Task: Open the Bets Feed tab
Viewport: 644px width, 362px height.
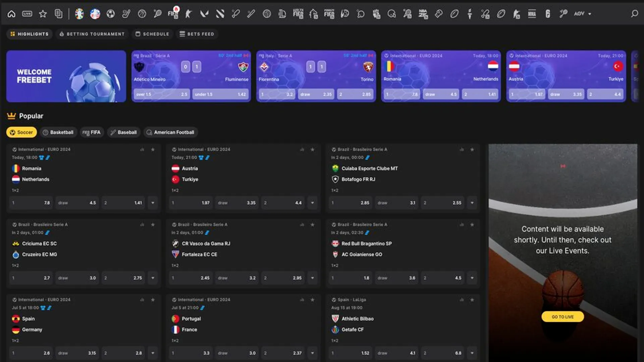Action: (x=197, y=34)
